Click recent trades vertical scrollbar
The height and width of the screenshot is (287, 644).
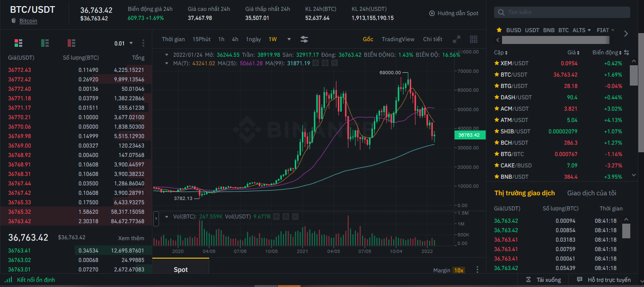(x=626, y=231)
